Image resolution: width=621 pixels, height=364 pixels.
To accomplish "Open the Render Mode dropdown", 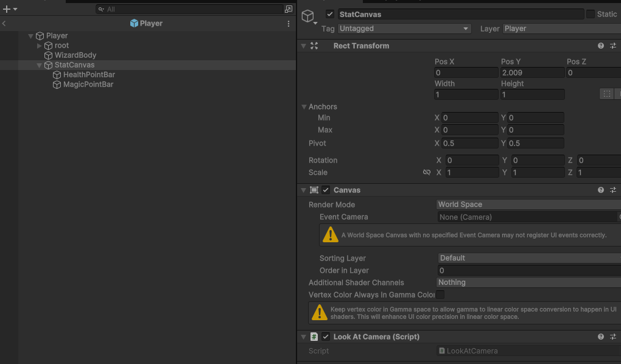I will pyautogui.click(x=528, y=205).
